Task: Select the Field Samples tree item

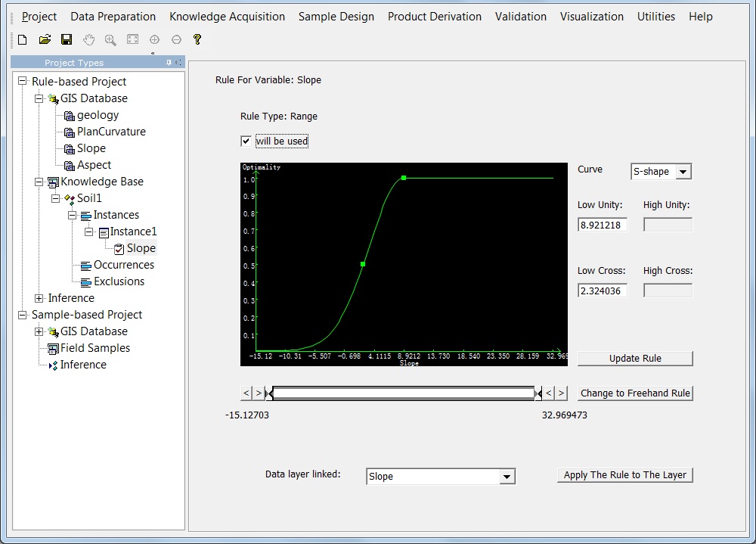Action: tap(95, 348)
